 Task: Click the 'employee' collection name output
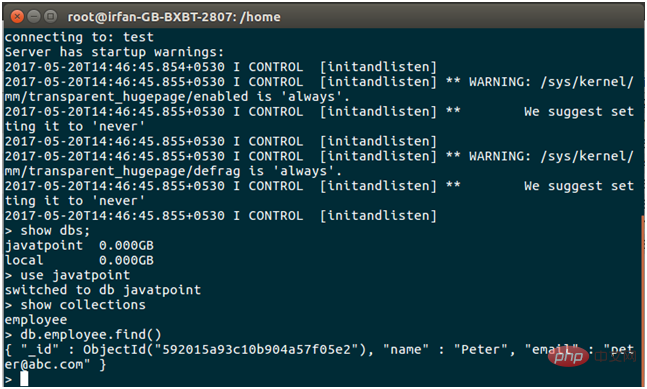click(x=36, y=320)
